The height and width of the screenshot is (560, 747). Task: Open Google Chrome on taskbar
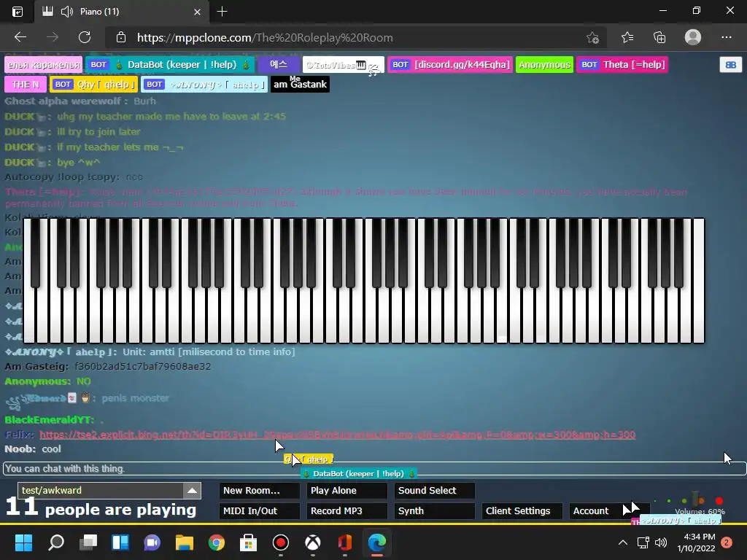pyautogui.click(x=216, y=542)
